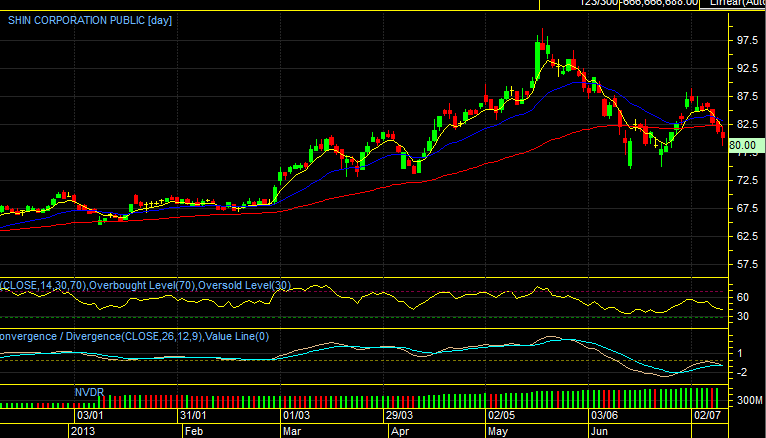
Task: Click the 300M volume axis label
Action: coord(749,400)
